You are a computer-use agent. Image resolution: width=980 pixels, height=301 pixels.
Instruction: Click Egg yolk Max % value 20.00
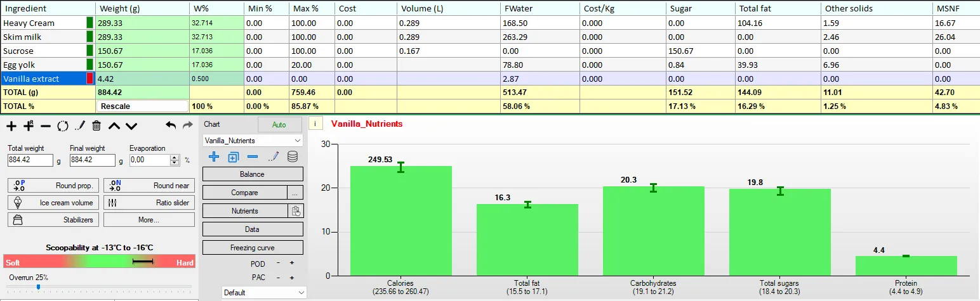[x=312, y=65]
